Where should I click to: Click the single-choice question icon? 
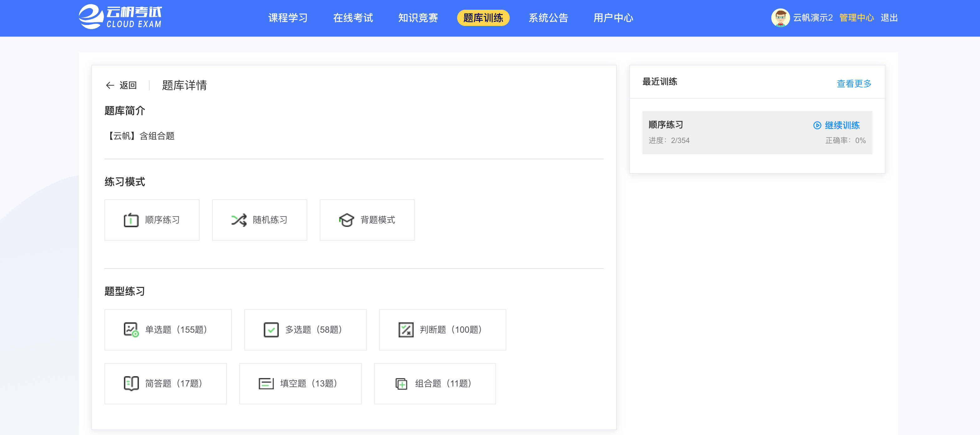coord(131,330)
